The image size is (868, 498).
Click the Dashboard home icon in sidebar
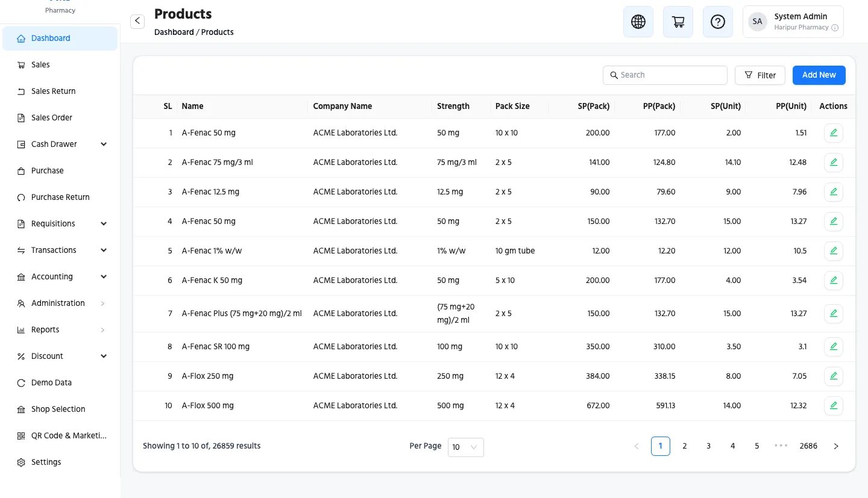pyautogui.click(x=21, y=39)
